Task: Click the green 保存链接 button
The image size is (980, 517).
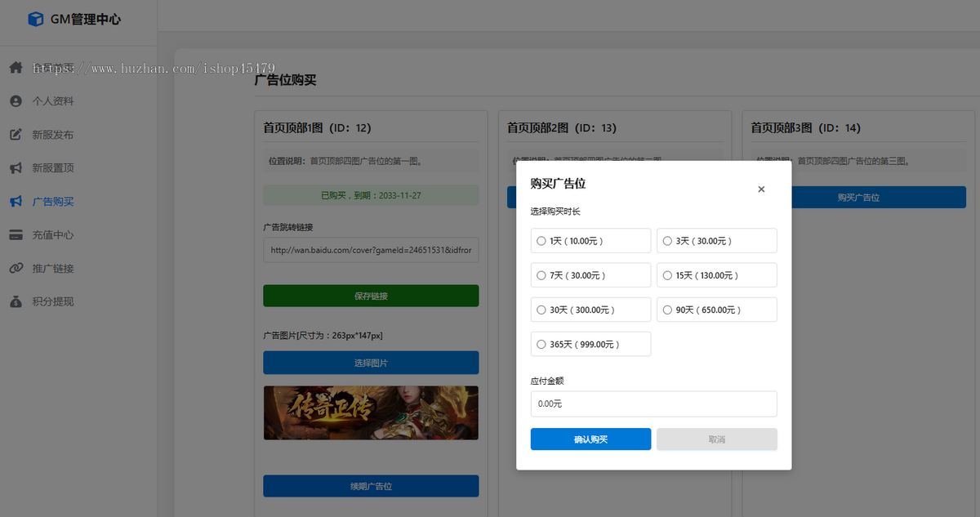Action: click(x=371, y=296)
